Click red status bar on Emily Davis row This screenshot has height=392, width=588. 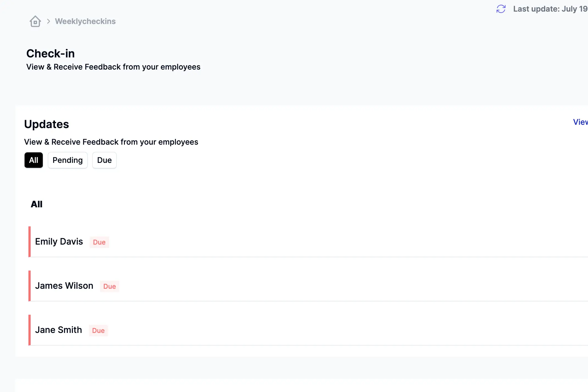point(30,242)
